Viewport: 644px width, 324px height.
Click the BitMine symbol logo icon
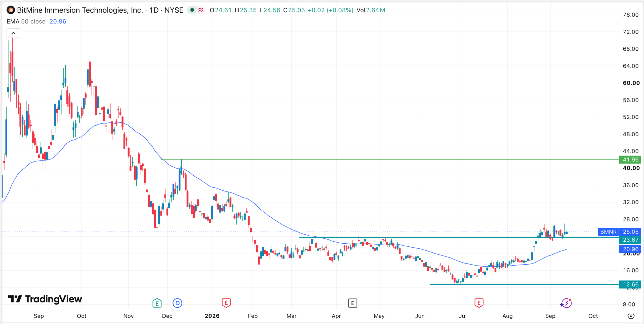click(11, 10)
